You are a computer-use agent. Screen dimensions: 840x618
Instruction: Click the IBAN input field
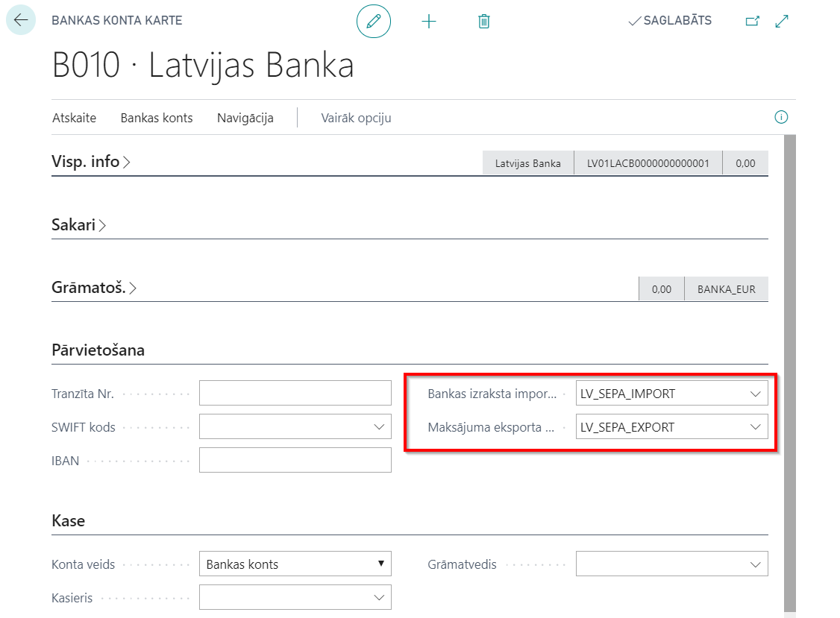(x=295, y=461)
